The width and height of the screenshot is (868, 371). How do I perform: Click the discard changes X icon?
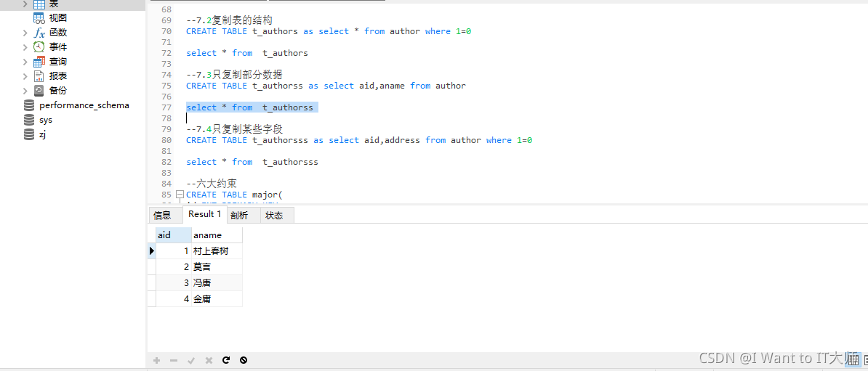(209, 360)
